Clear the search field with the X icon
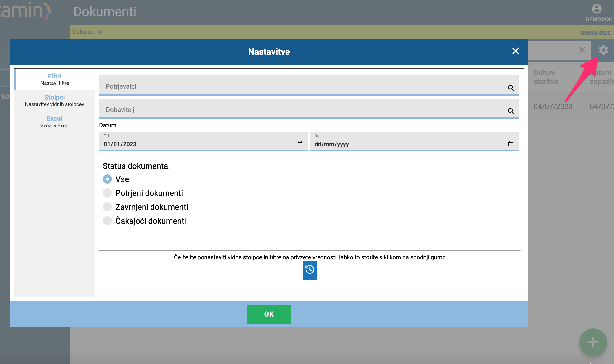Screen dimensions: 614x364 click(582, 50)
